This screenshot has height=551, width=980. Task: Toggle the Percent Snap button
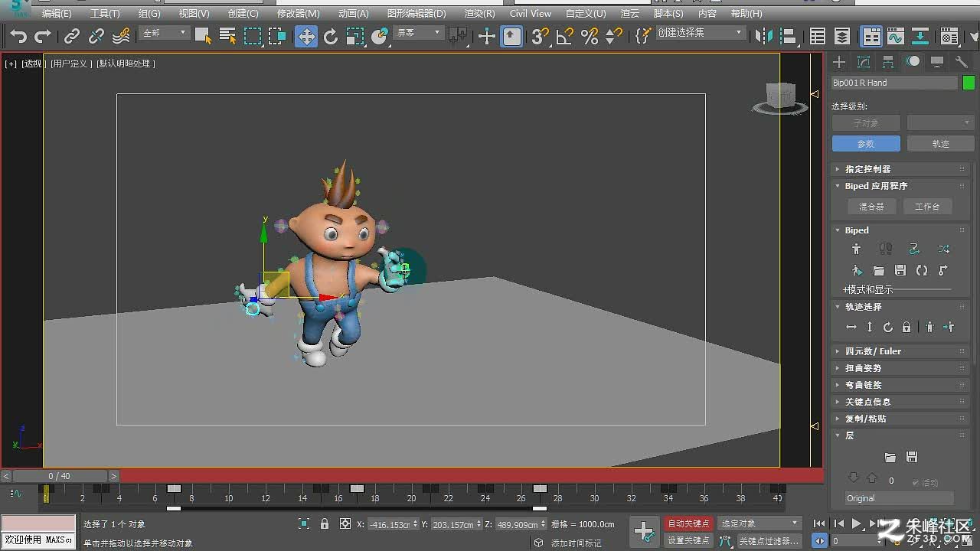pyautogui.click(x=590, y=36)
